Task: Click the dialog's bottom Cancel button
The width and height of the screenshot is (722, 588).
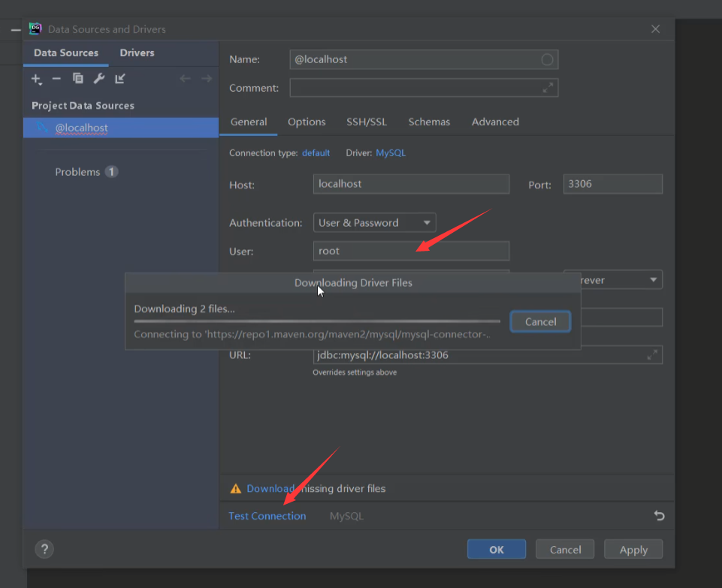Action: 565,550
